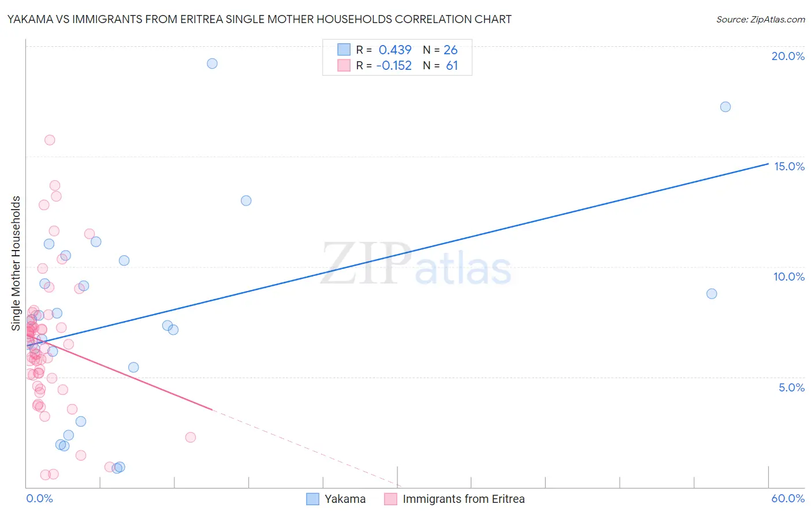This screenshot has height=515, width=812.
Task: Click the blue swatch beside R = 0.439
Action: point(344,50)
